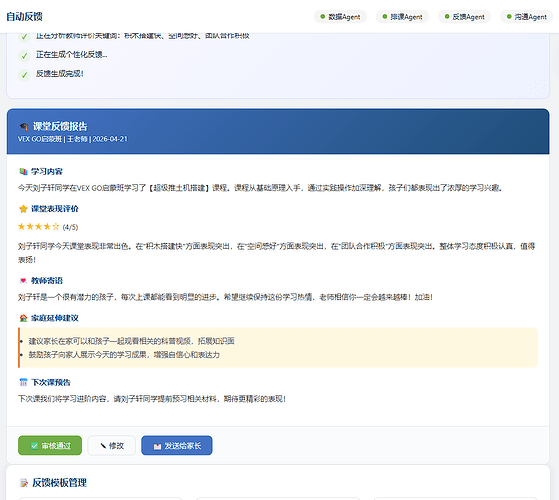The height and width of the screenshot is (500, 559).
Task: Click the (4/5) rating text
Action: (x=70, y=227)
